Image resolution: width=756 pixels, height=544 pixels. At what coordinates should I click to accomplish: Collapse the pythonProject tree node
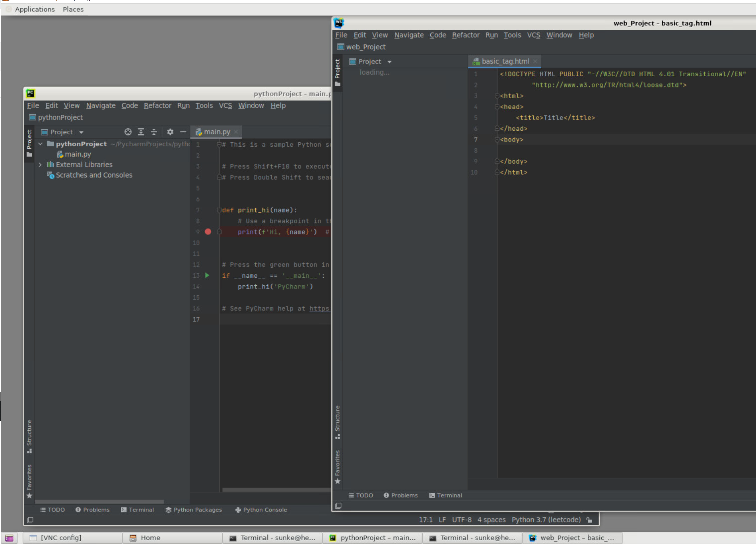coord(41,144)
